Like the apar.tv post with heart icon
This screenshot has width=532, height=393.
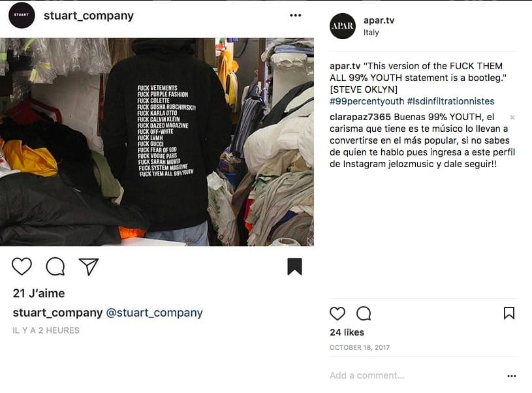[337, 313]
